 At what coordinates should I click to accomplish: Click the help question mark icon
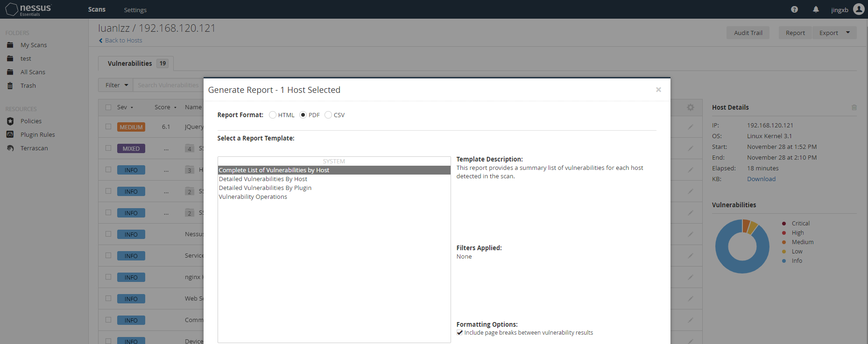[x=794, y=9]
